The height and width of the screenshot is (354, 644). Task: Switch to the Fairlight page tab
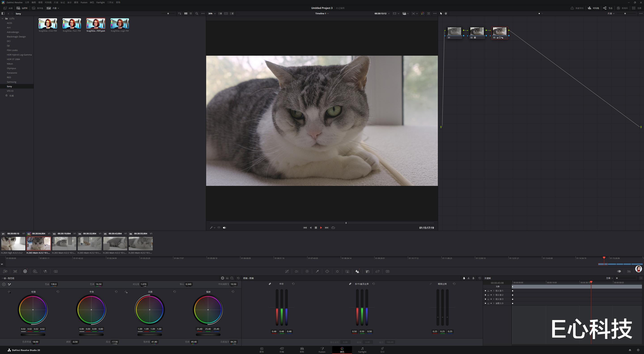pos(362,350)
